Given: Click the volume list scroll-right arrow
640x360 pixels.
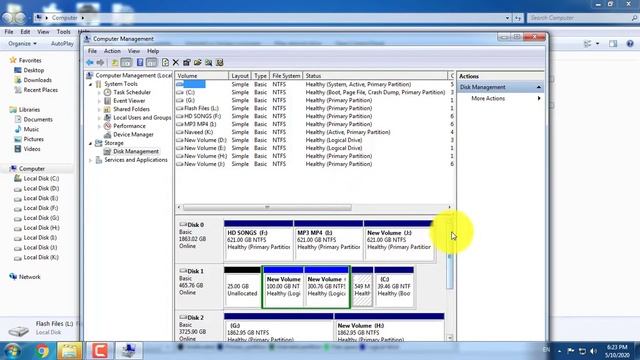Looking at the screenshot, I should [449, 207].
